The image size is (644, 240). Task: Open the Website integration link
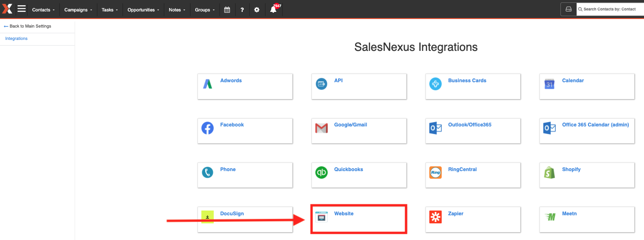(344, 214)
